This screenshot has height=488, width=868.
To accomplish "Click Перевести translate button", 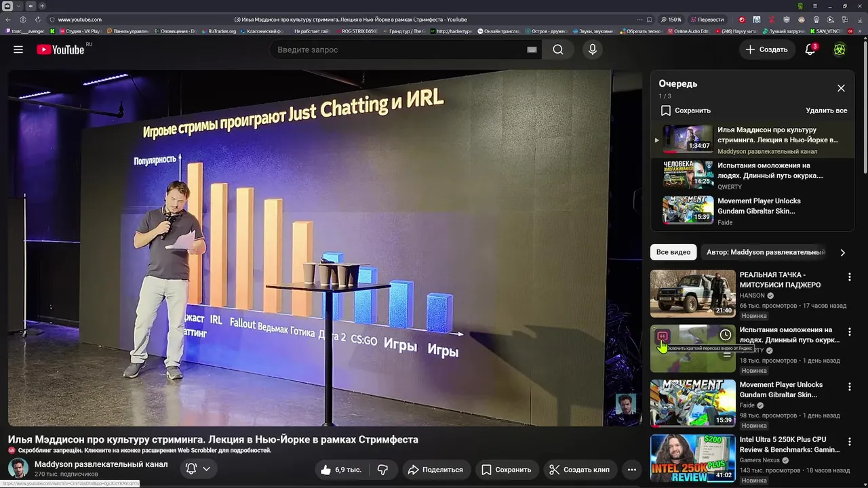I will click(706, 20).
